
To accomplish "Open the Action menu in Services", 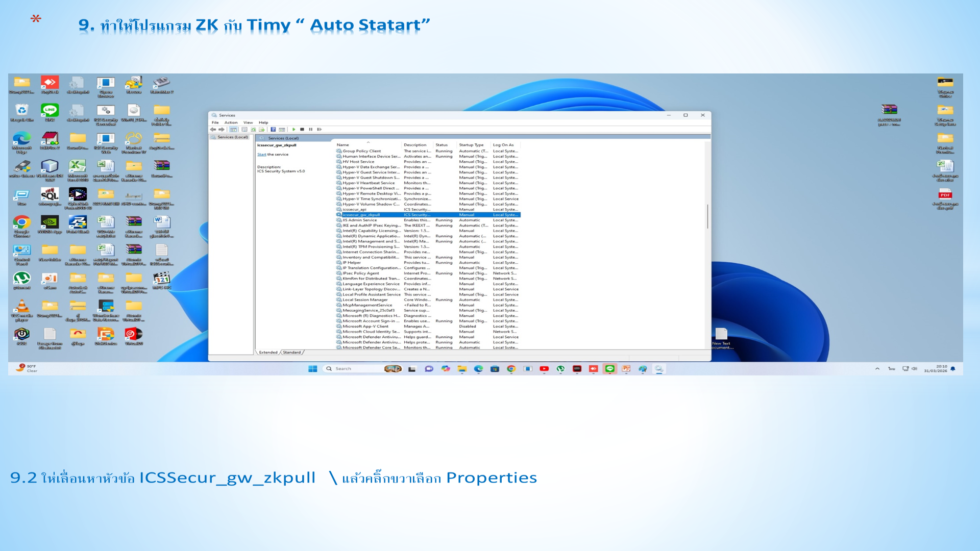I will pyautogui.click(x=231, y=122).
